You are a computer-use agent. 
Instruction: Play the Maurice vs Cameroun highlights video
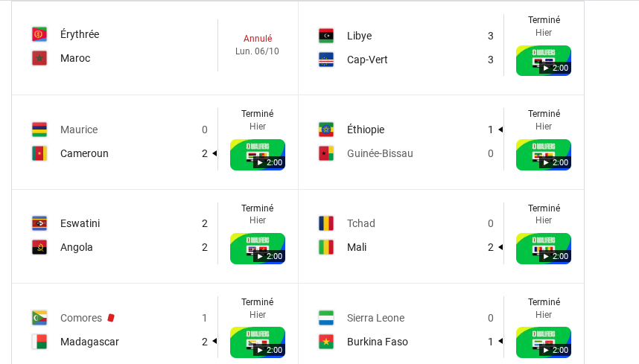(258, 155)
